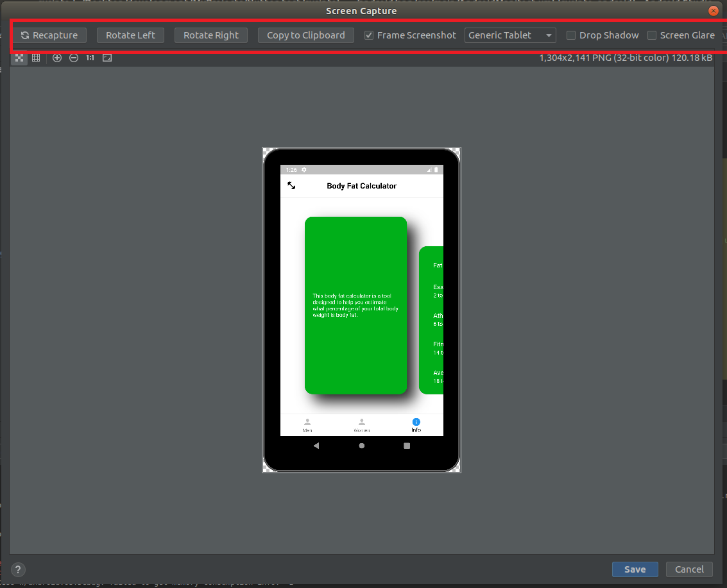The width and height of the screenshot is (727, 588).
Task: Uncheck the Frame Screenshot option
Action: [x=369, y=35]
